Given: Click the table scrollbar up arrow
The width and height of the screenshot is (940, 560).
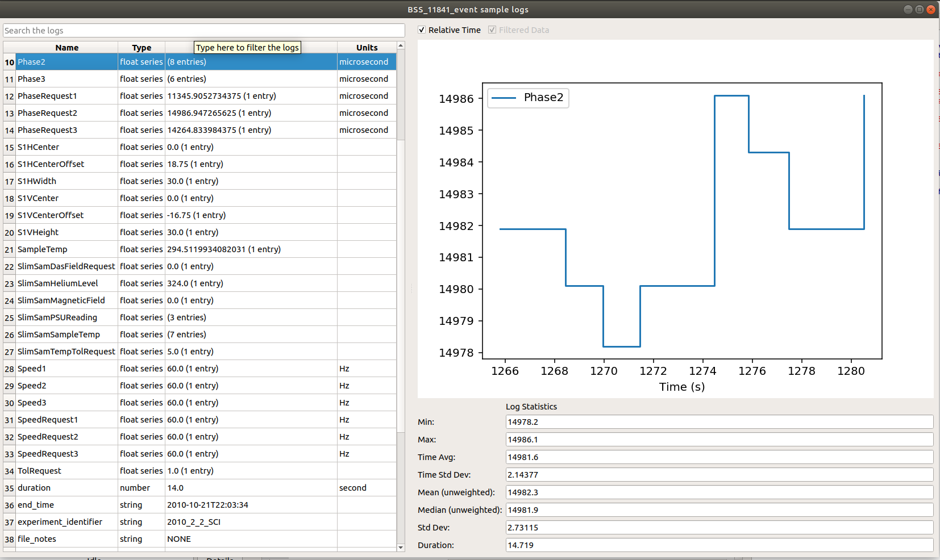Looking at the screenshot, I should (401, 45).
